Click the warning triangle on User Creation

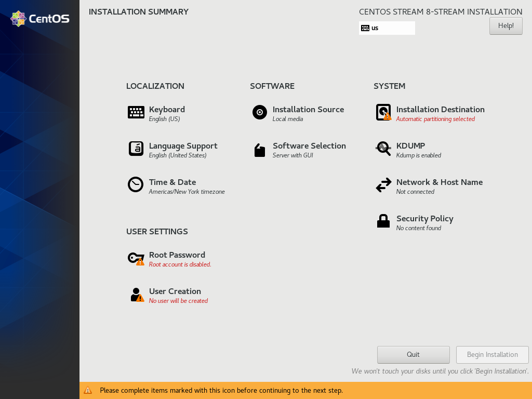[140, 299]
